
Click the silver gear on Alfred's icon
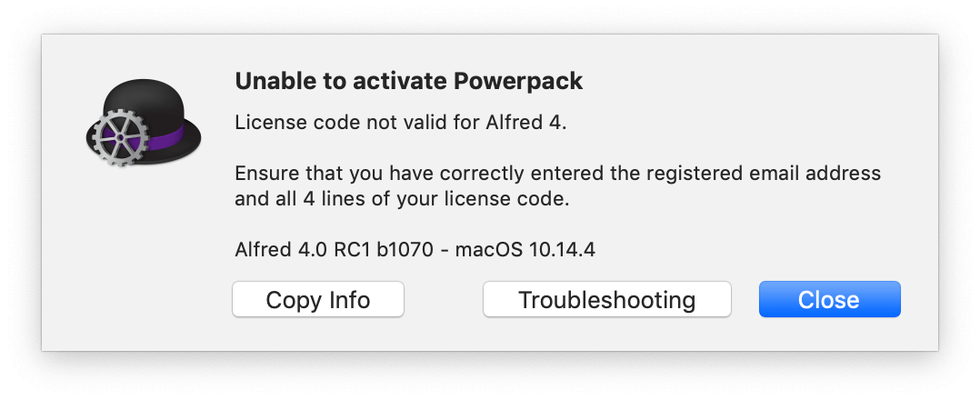pos(115,137)
